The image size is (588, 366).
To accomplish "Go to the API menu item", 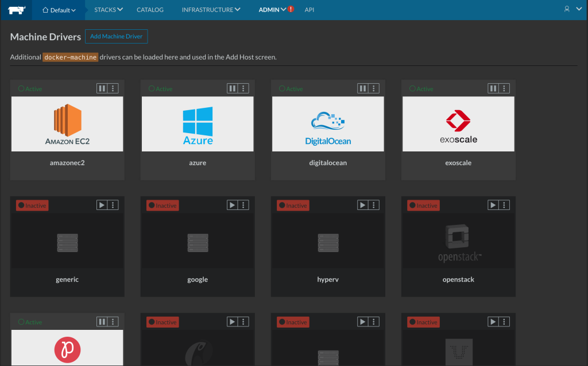I will (x=310, y=10).
